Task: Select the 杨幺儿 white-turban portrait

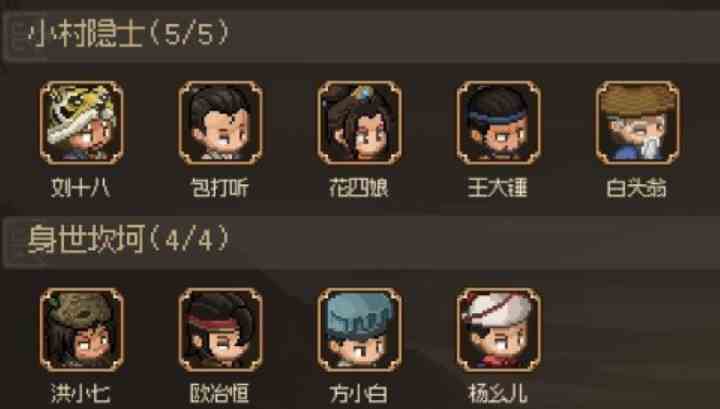Action: 499,330
